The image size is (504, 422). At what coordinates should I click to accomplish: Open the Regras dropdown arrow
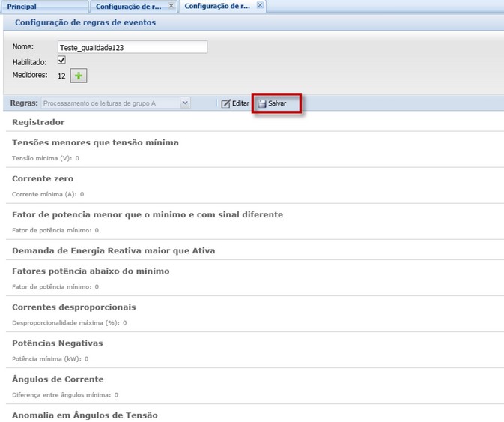[185, 103]
